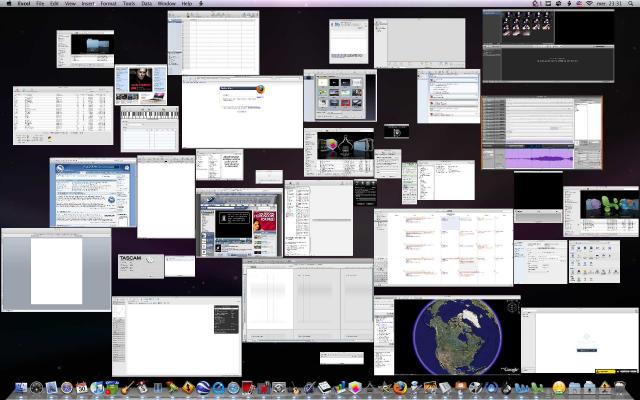640x400 pixels.
Task: Open the Apple menu
Action: tap(9, 3)
